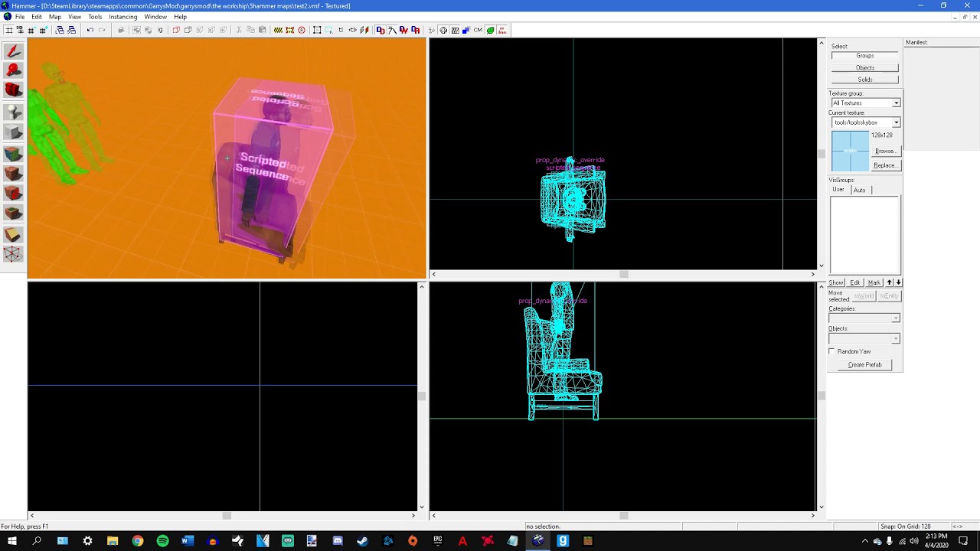980x551 pixels.
Task: Switch to the User VisGroups tab
Action: [838, 189]
